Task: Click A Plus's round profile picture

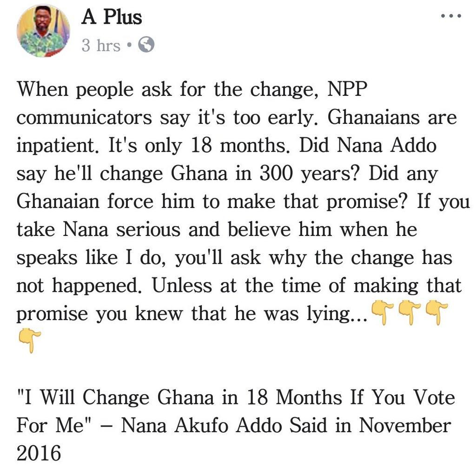Action: (x=43, y=31)
